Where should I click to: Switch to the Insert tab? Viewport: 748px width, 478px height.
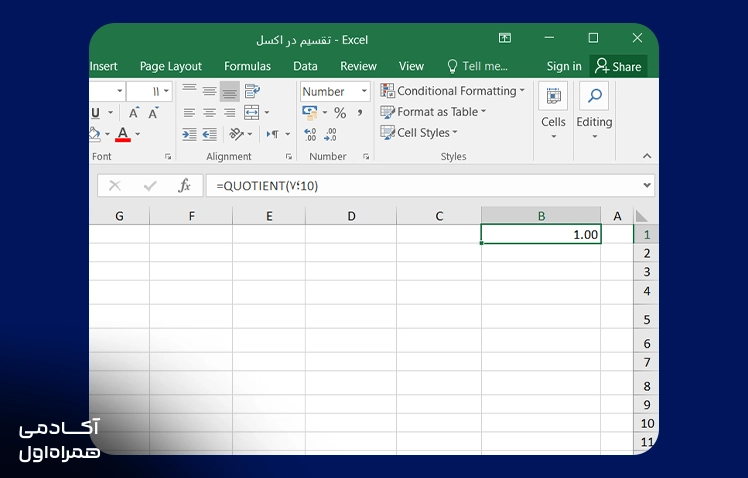pos(104,66)
